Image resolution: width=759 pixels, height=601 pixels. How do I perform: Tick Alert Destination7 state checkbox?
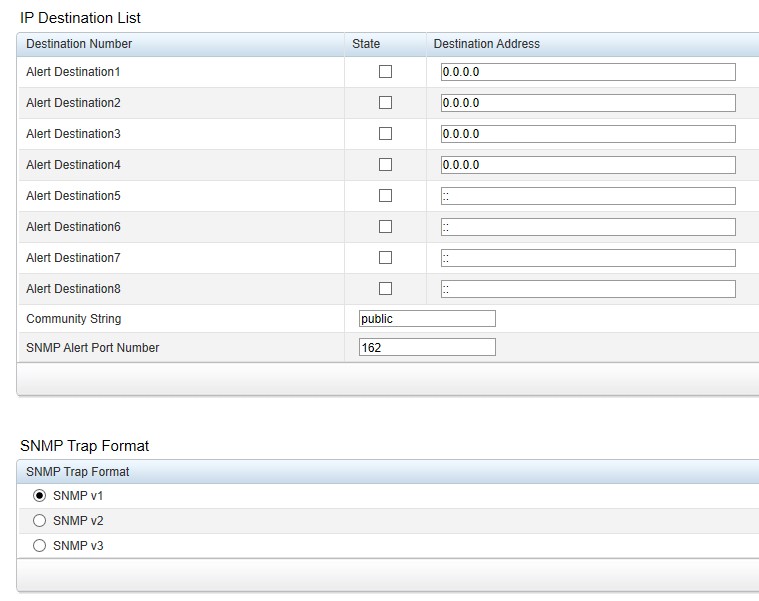(385, 257)
